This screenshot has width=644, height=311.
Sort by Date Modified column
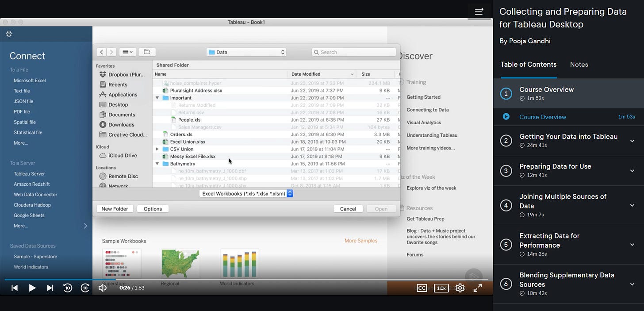click(x=322, y=74)
